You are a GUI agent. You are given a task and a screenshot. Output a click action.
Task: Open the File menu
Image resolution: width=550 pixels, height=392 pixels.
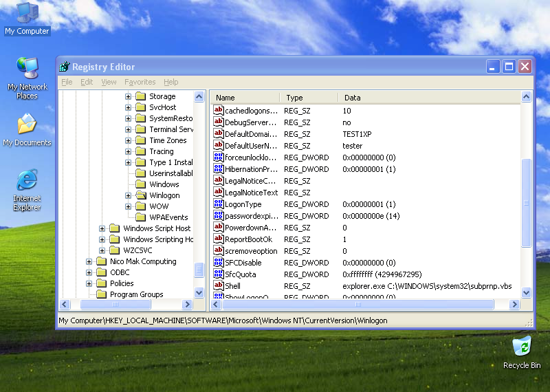point(67,82)
